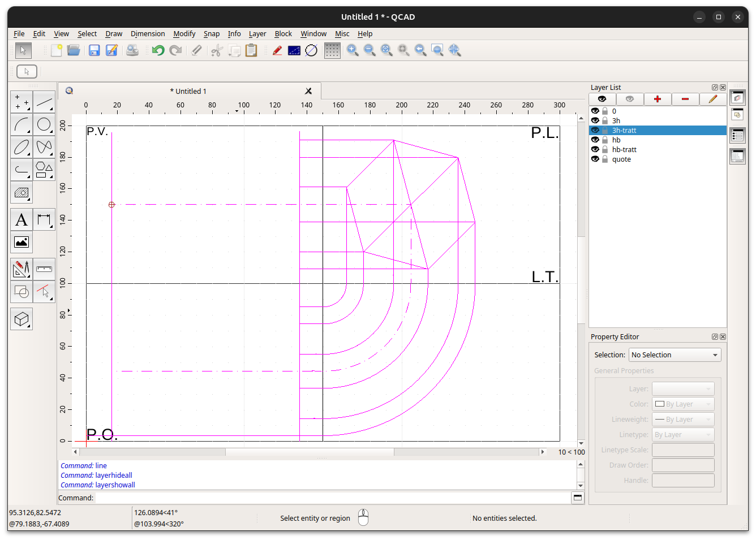Select the Circle drawing tool
The image size is (756, 540).
[44, 125]
